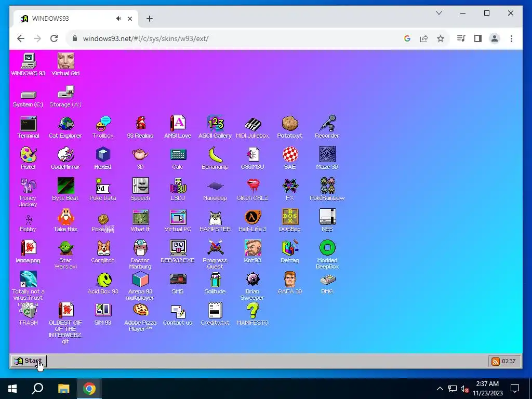Launch the Terminal icon
Viewport: 532px width, 399px height.
(28, 124)
